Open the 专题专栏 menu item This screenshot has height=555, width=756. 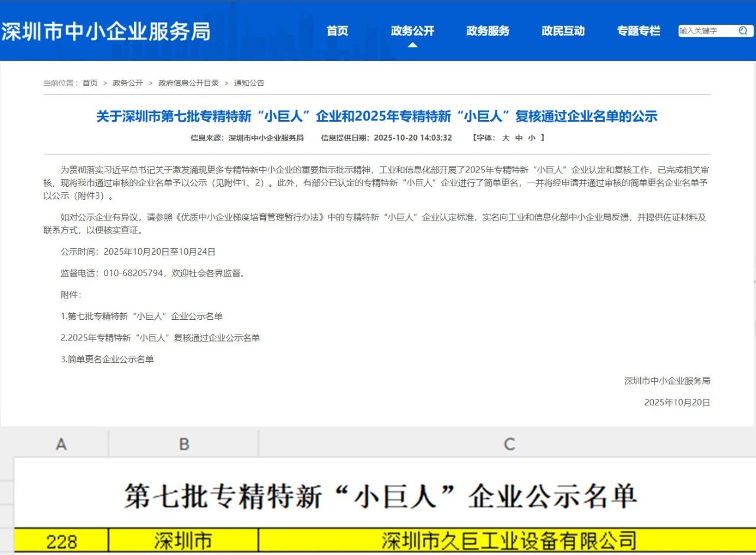click(x=638, y=31)
